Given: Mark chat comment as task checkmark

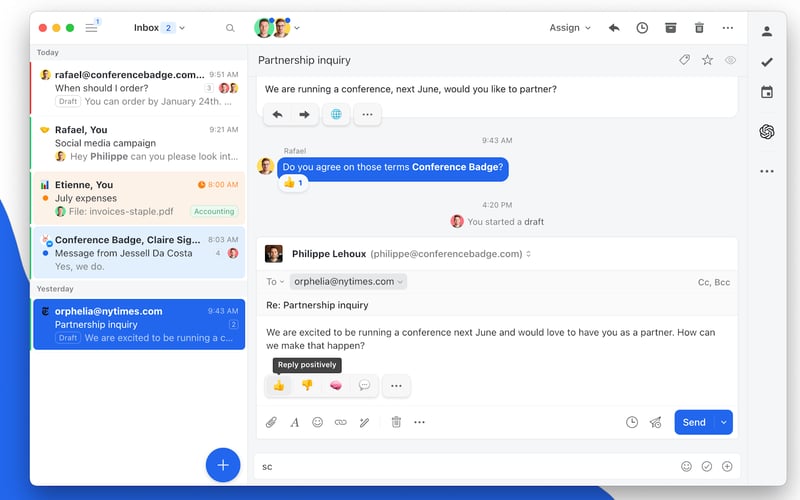Looking at the screenshot, I should [707, 466].
